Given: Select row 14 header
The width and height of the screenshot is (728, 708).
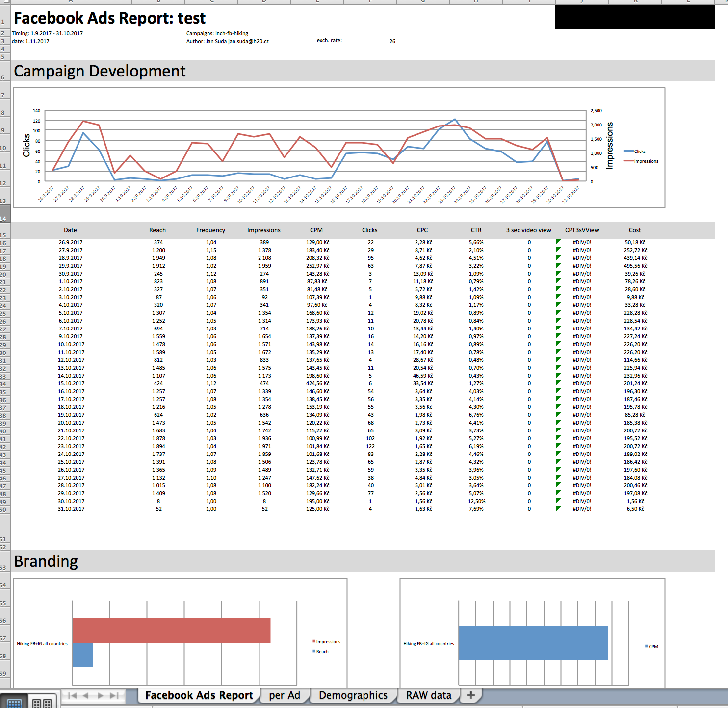Looking at the screenshot, I should point(4,218).
